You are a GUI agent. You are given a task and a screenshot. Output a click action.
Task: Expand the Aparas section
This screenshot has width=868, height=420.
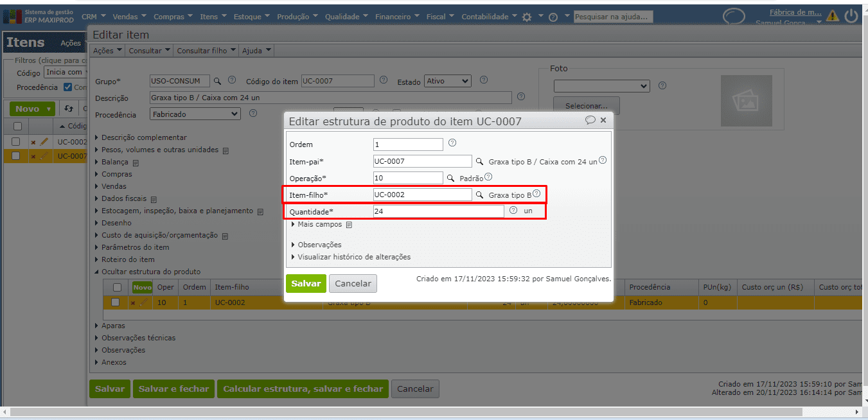109,326
